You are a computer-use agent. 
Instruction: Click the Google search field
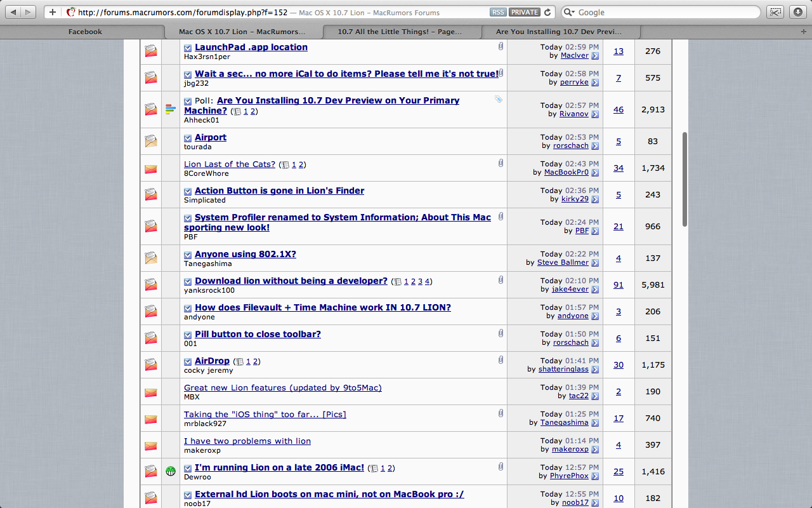(660, 12)
